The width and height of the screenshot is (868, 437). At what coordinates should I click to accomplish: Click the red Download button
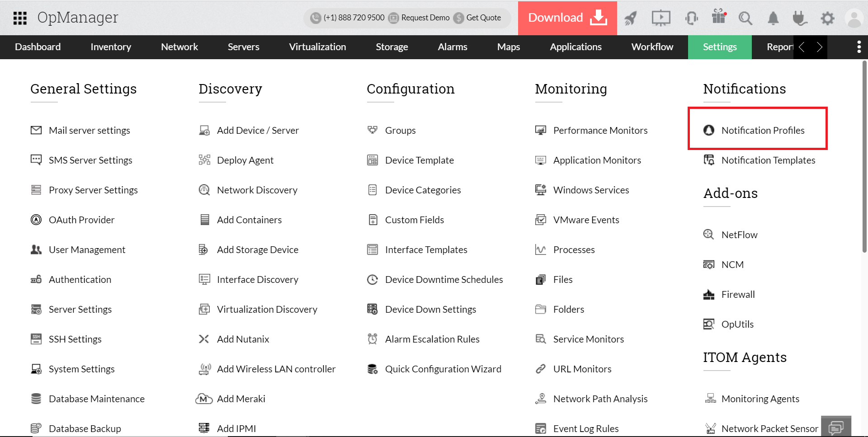point(567,18)
